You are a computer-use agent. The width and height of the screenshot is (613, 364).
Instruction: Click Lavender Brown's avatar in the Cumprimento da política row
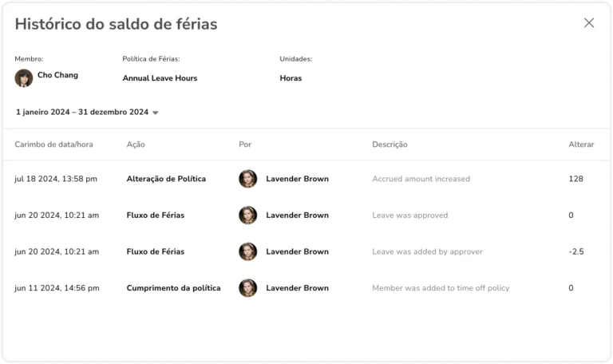point(248,287)
